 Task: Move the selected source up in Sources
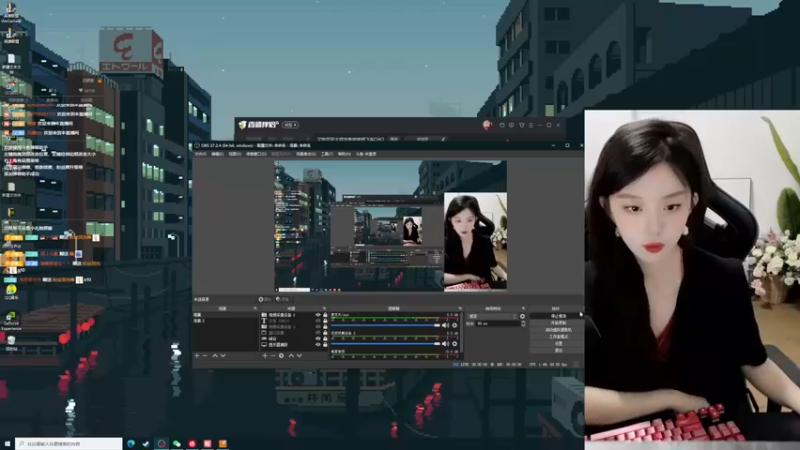click(291, 356)
